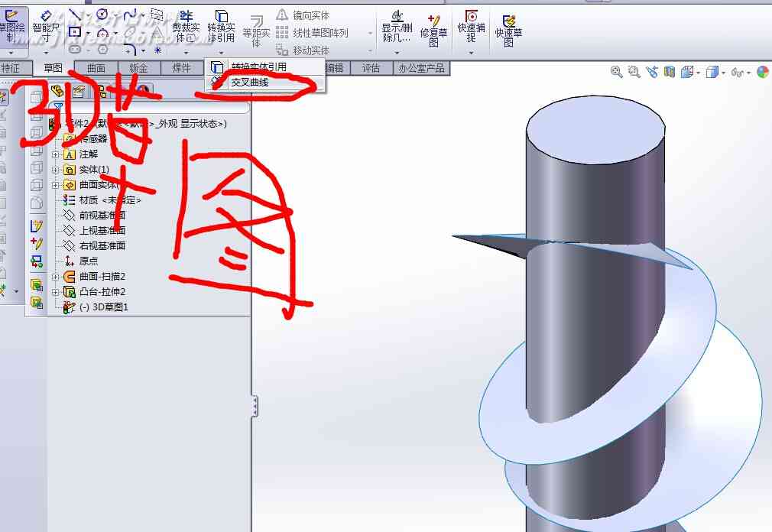The width and height of the screenshot is (772, 532).
Task: Choose 转换实体引用 in the dropdown menu
Action: click(x=265, y=66)
